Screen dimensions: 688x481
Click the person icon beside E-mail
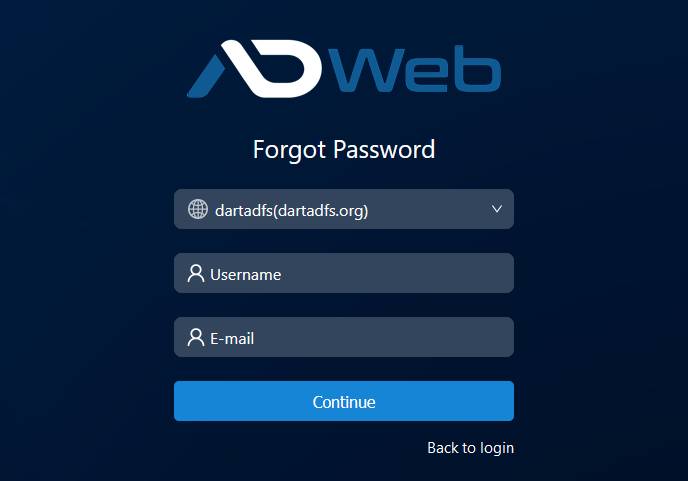tap(196, 337)
